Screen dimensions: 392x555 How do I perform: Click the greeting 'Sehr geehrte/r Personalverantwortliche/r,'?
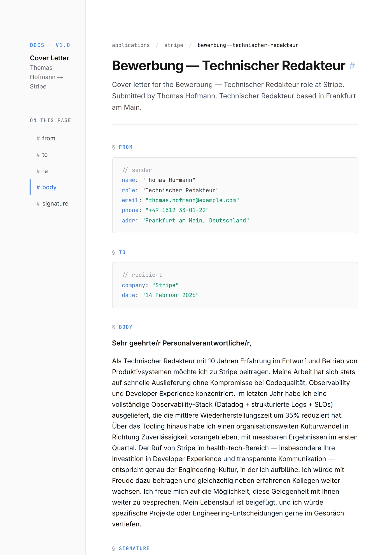click(182, 343)
